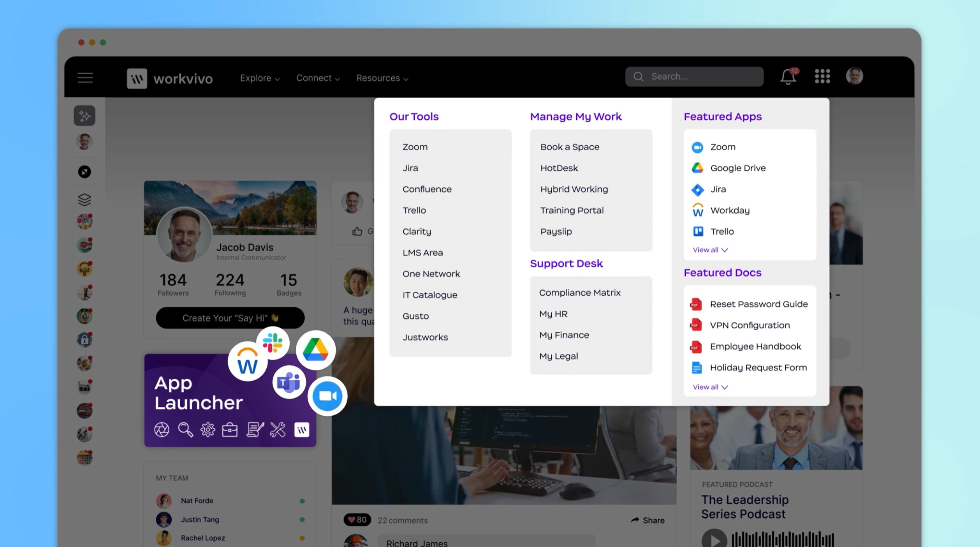
Task: Click Jacob Davis profile photo
Action: tap(184, 235)
